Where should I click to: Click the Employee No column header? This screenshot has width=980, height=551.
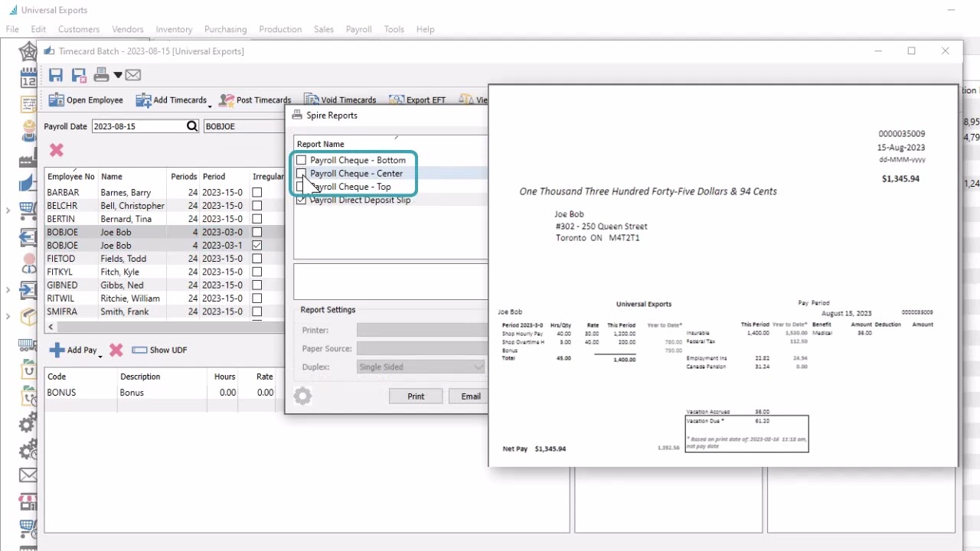[70, 177]
